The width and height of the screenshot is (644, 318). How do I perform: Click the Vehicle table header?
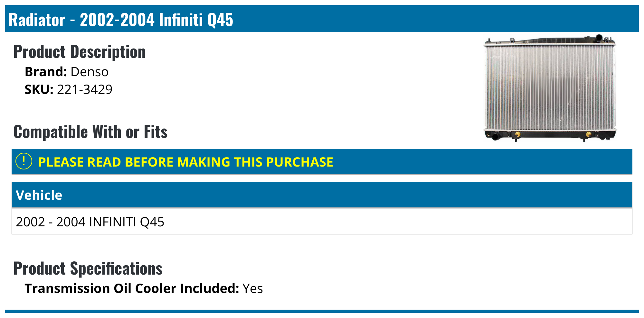39,195
